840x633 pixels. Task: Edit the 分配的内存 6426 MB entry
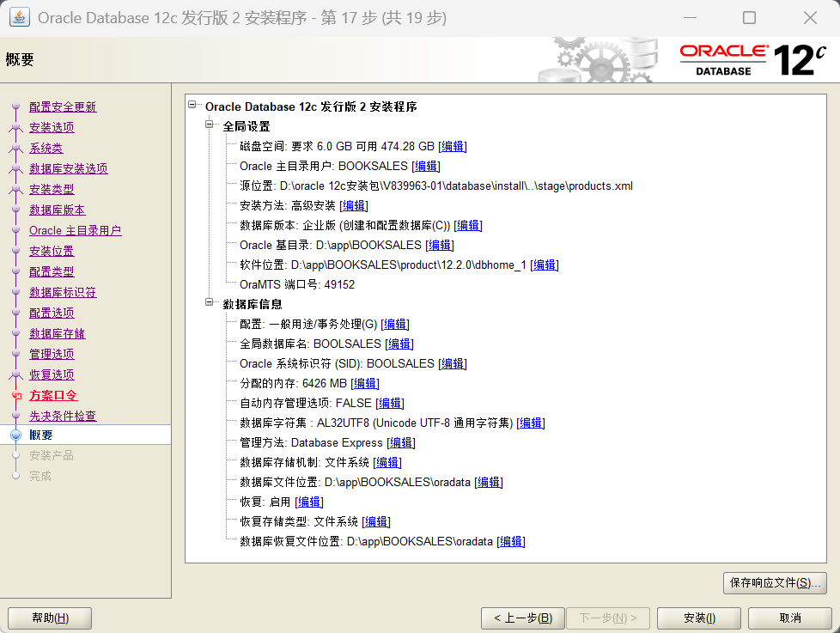coord(365,383)
